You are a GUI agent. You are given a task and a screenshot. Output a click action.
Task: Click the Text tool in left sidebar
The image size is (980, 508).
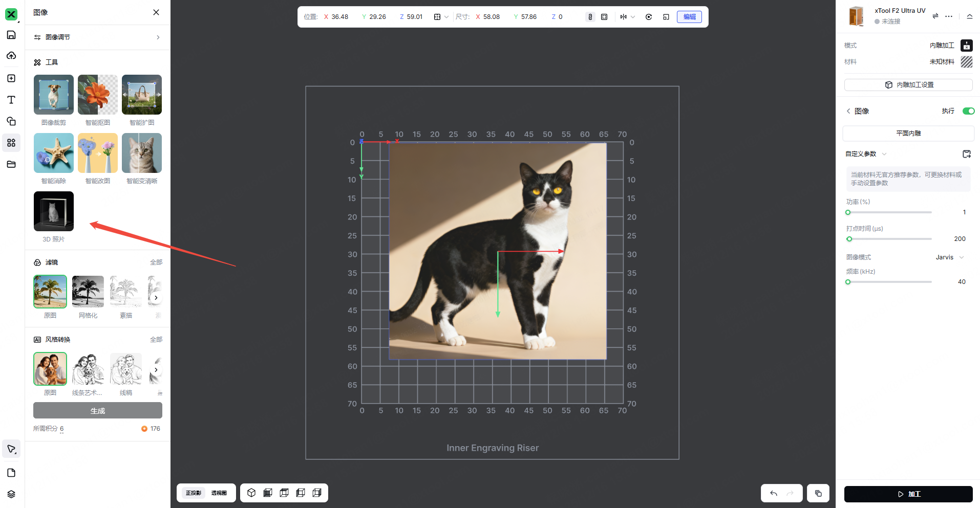11,100
